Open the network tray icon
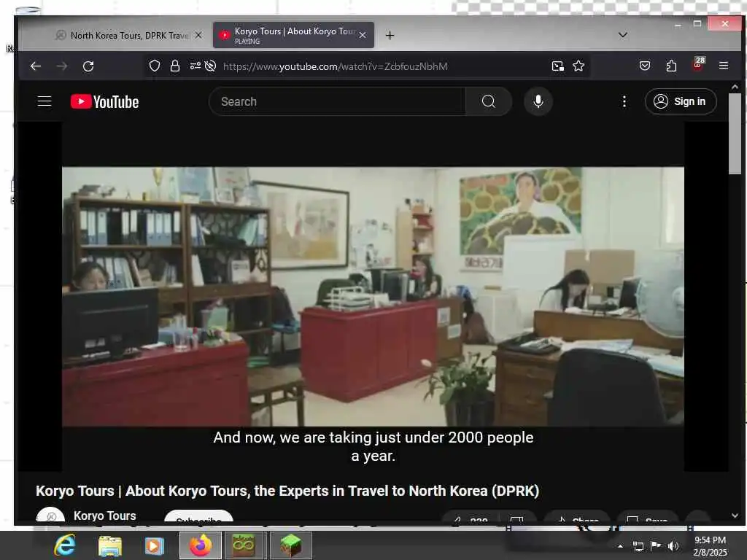This screenshot has width=747, height=560. tap(638, 546)
